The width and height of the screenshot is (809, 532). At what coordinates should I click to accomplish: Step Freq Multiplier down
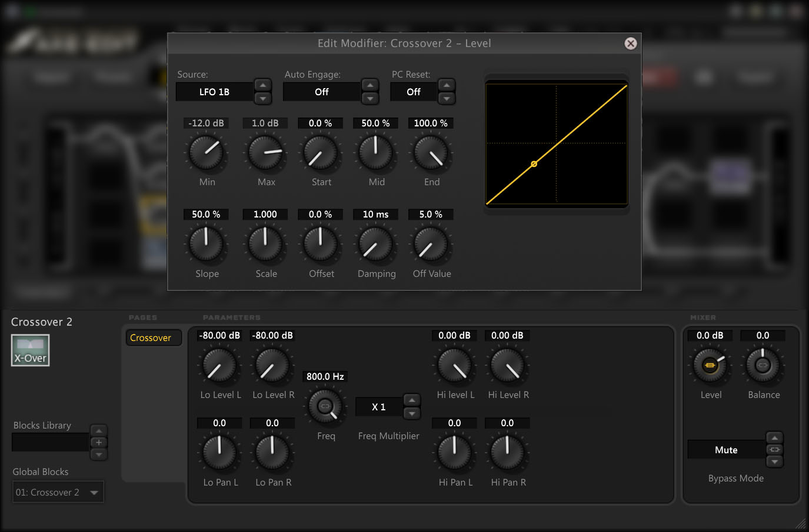412,413
